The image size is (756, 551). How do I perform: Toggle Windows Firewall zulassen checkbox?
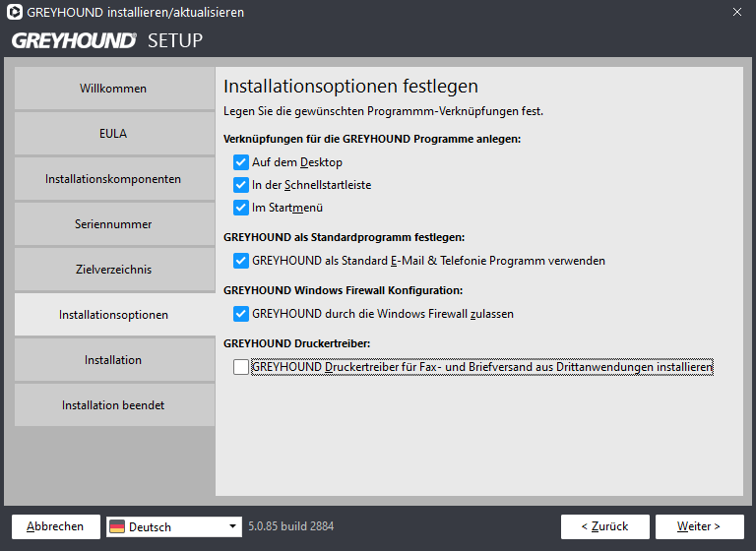tap(240, 314)
